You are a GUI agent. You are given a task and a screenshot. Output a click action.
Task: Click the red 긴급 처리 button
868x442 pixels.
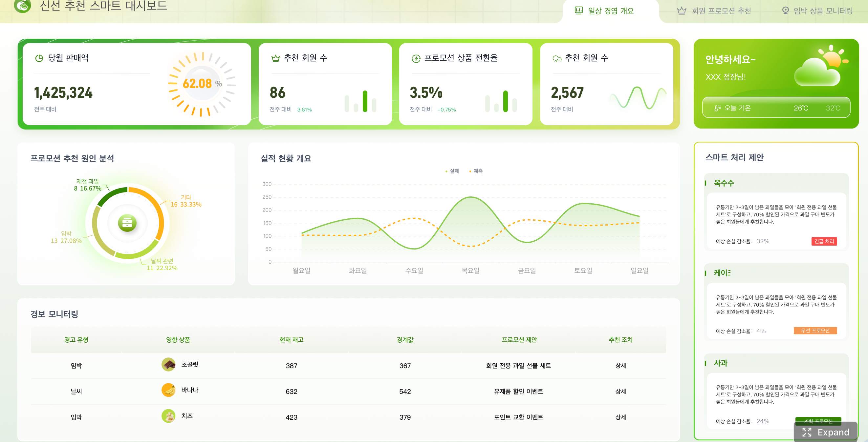[x=824, y=241]
